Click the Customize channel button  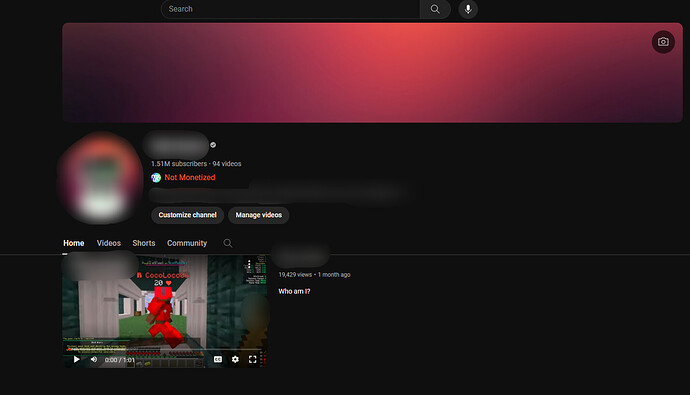[x=187, y=215]
